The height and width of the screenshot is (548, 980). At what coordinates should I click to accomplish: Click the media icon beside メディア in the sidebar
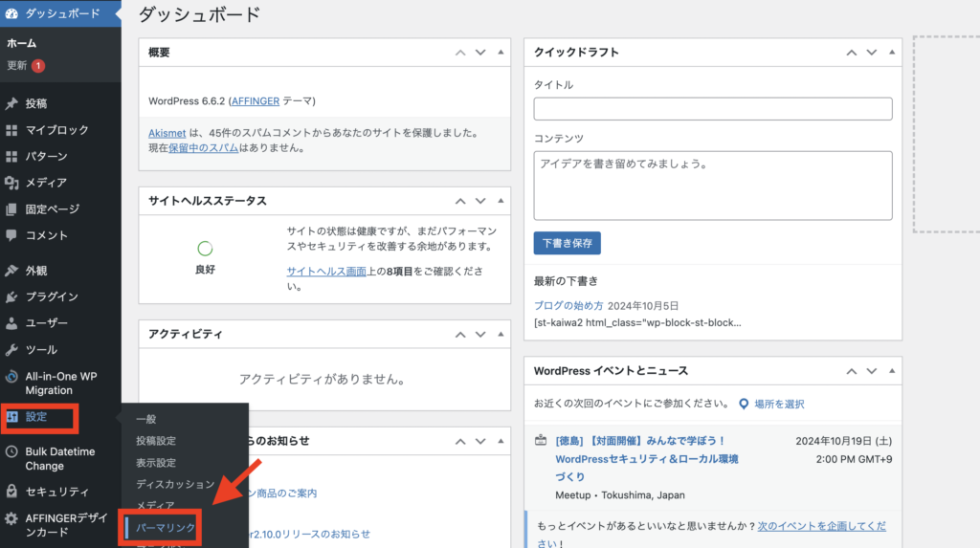11,183
